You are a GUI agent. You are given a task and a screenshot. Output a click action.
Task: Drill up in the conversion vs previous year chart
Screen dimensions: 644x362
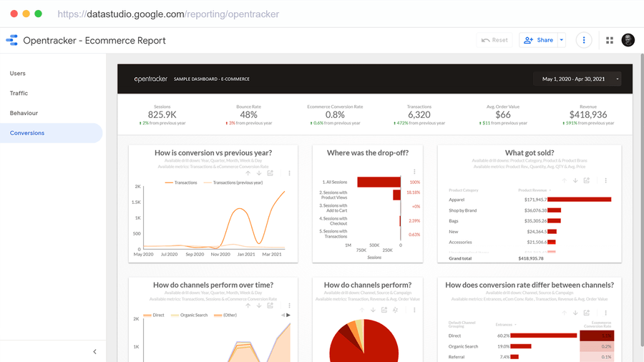tap(248, 173)
